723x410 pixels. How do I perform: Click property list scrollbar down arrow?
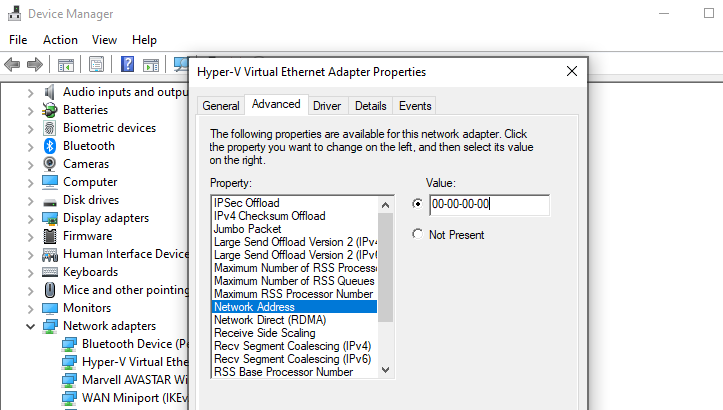click(x=386, y=370)
